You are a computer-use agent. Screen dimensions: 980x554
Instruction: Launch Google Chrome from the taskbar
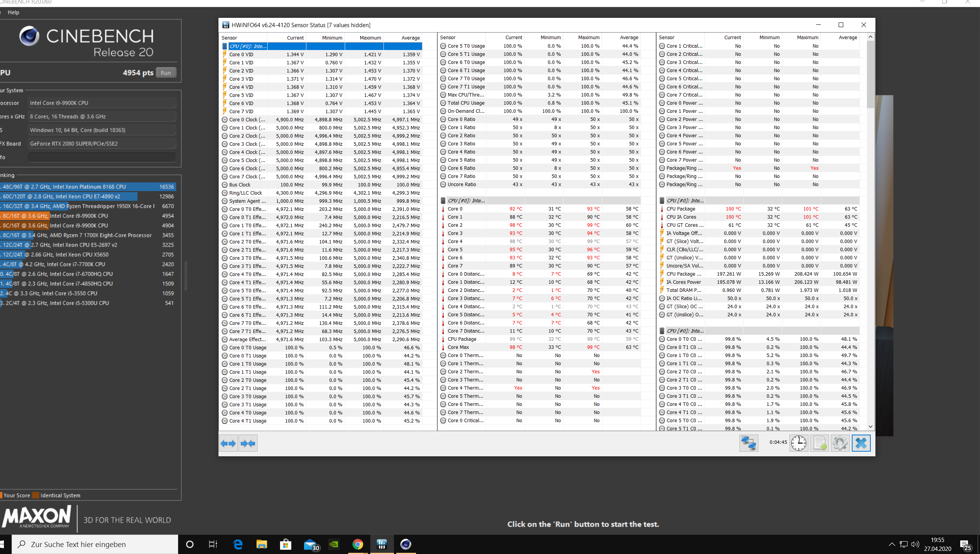coord(358,544)
